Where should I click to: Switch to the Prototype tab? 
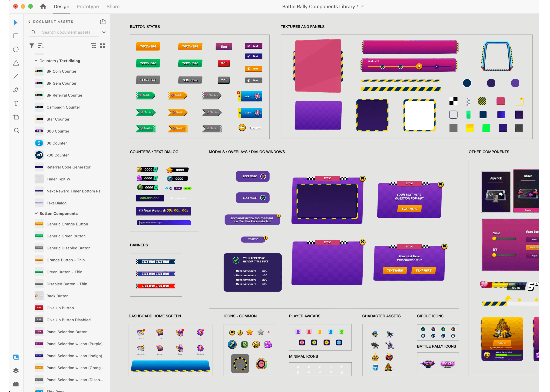(x=88, y=6)
